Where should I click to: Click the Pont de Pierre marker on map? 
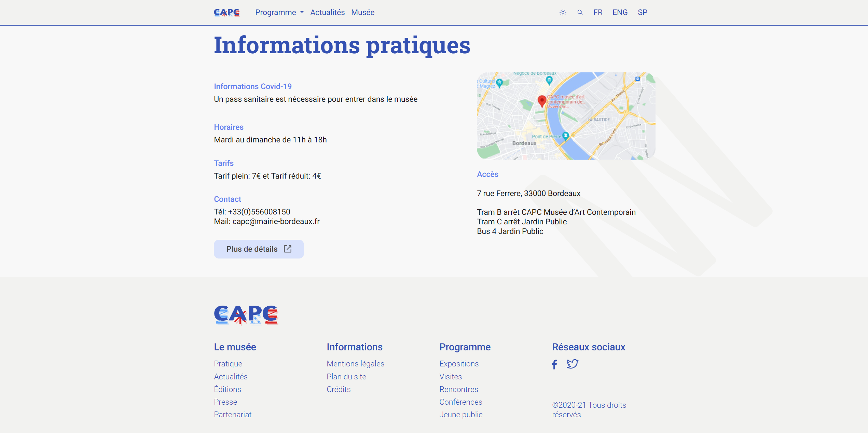pyautogui.click(x=566, y=136)
